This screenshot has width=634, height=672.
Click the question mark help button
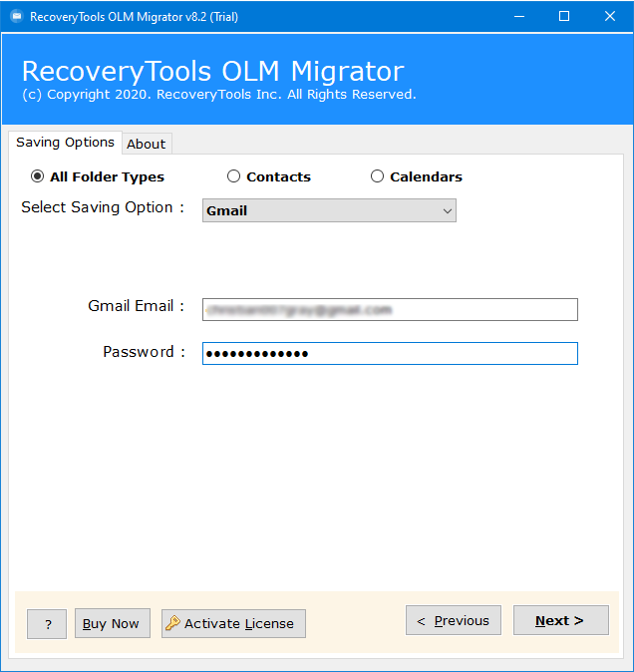pos(47,624)
